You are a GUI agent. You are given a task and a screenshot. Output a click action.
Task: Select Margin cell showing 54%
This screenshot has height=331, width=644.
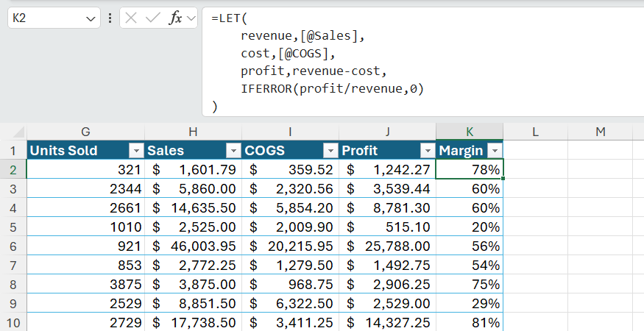pyautogui.click(x=470, y=265)
